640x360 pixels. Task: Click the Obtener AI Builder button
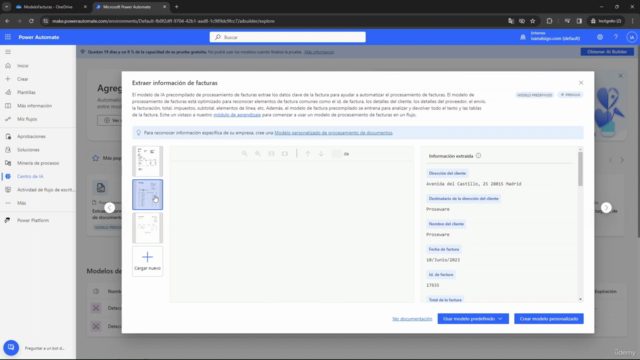point(607,52)
